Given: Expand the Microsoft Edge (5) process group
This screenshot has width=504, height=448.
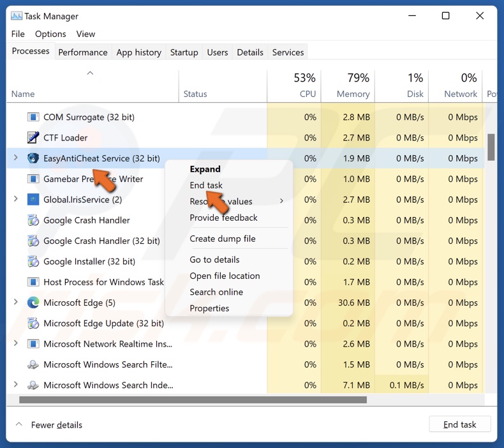Looking at the screenshot, I should coord(15,302).
